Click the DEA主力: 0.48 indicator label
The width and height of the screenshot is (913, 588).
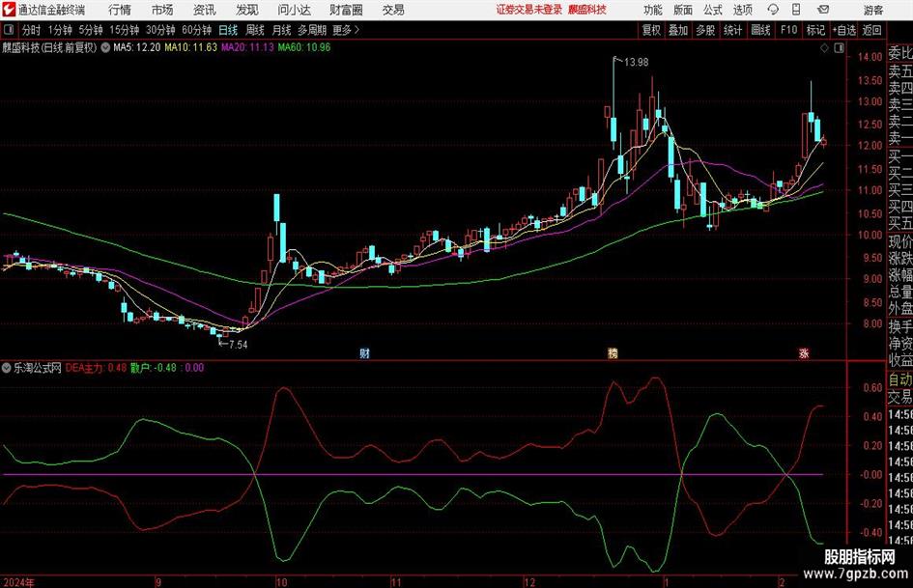[x=96, y=368]
